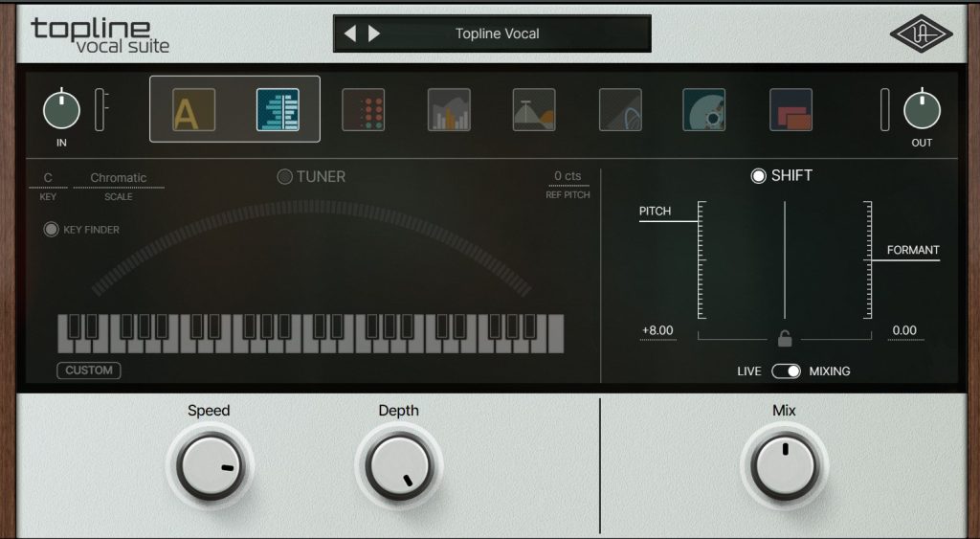Toggle the SHIFT section power button

(759, 176)
